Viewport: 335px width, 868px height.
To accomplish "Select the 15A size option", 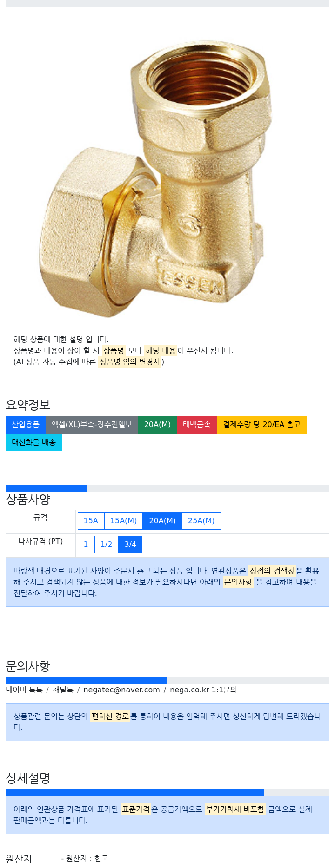I will pyautogui.click(x=91, y=521).
